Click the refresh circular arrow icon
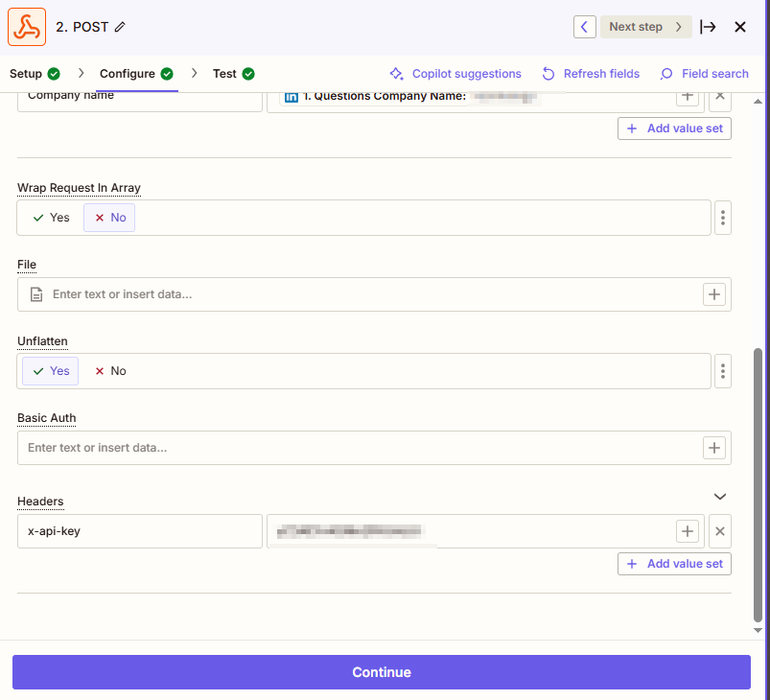770x700 pixels. pos(548,74)
